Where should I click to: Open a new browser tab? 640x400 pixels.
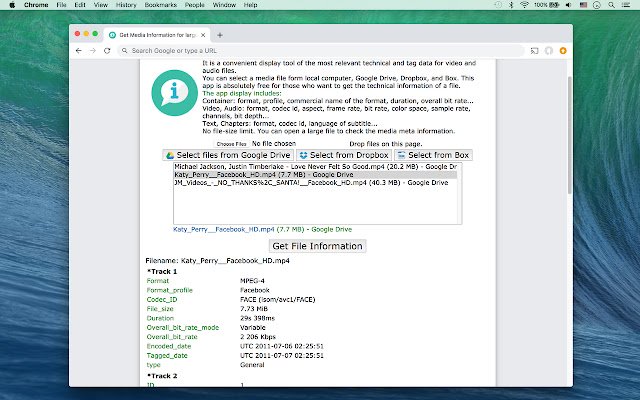tap(220, 35)
